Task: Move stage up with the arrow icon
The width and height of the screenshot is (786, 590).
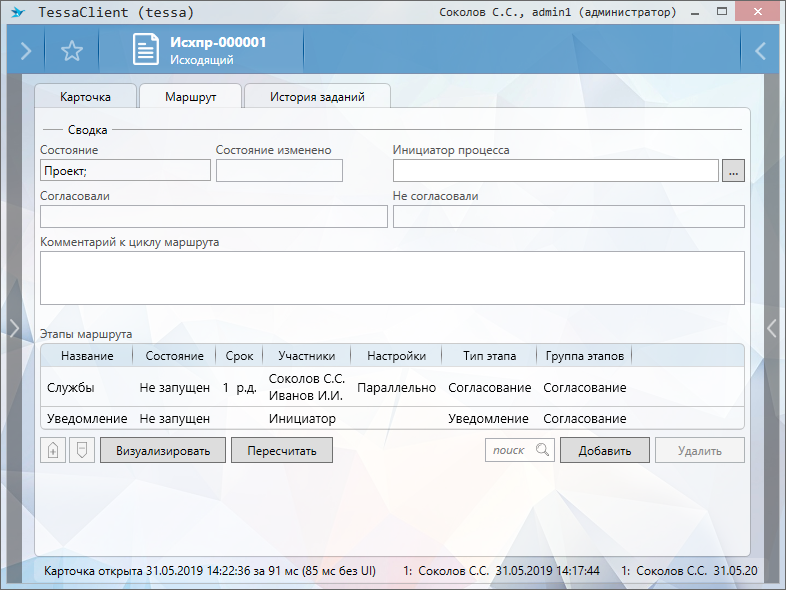Action: click(x=53, y=450)
